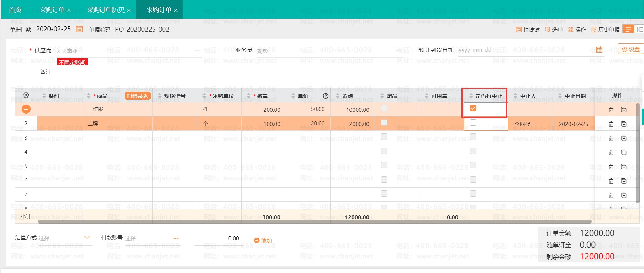Screen dimensions: 644x273
Task: Delete the 工作服 row with trash icon
Action: click(611, 110)
